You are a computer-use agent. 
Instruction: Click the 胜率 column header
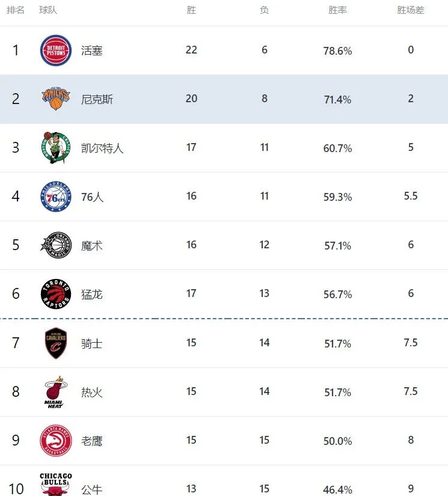point(337,11)
